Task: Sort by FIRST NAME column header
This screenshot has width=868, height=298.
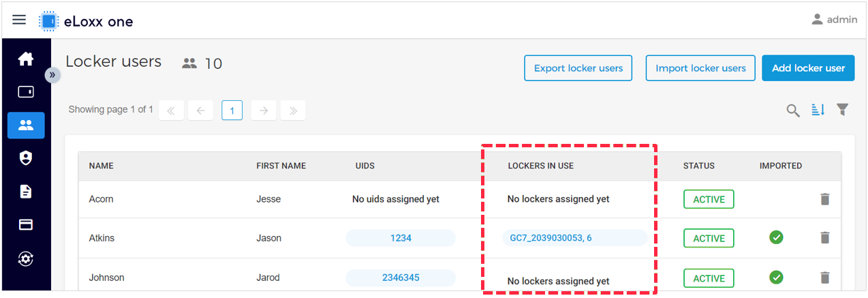Action: [281, 166]
